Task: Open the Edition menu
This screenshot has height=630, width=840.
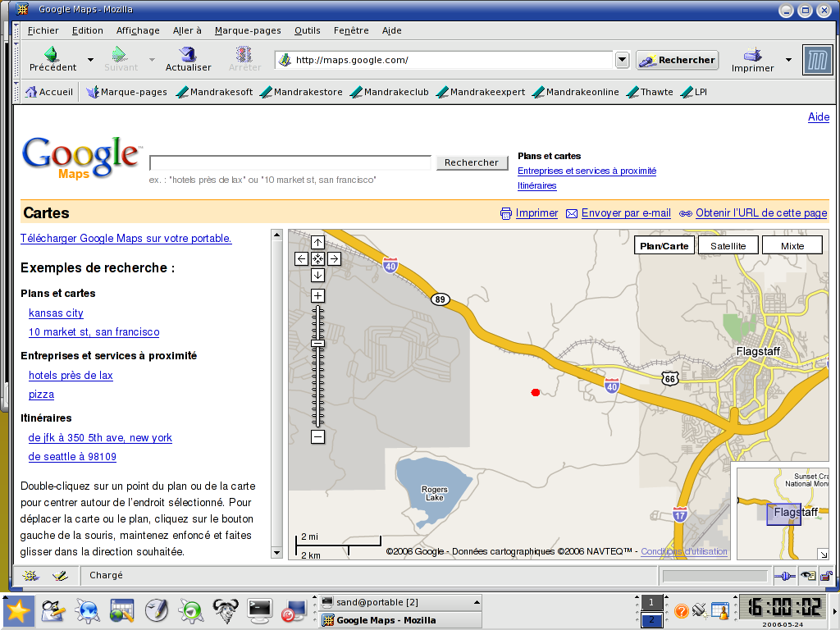Action: 87,30
